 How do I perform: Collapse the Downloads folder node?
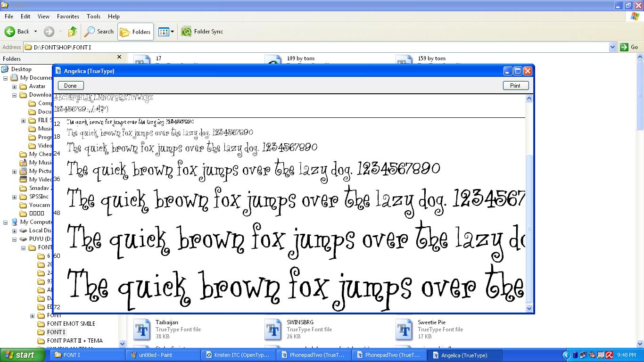(14, 95)
